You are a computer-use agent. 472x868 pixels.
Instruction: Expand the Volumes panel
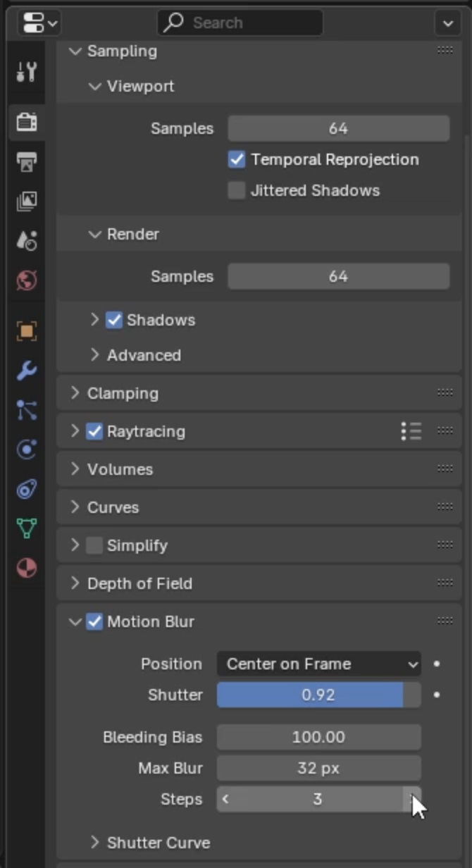75,469
